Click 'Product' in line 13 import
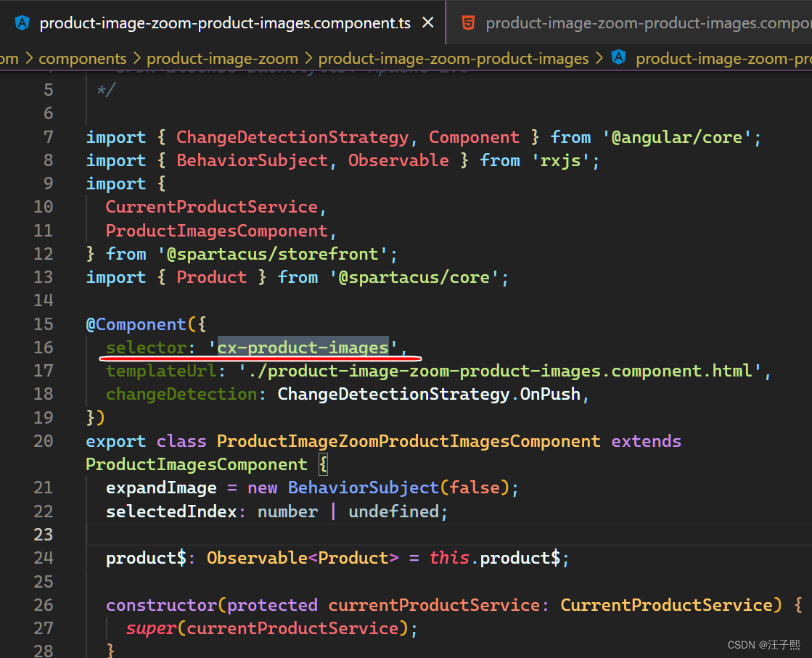 pos(212,277)
